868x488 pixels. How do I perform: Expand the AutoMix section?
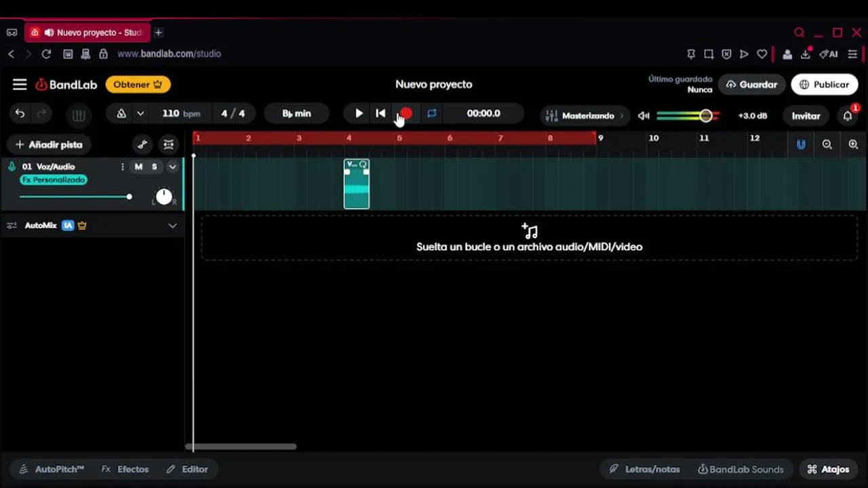click(172, 226)
